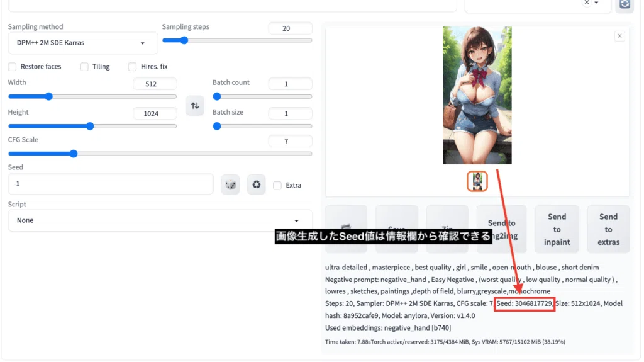Screen dimensions: 644x362
Task: Click the refresh icon at top right
Action: (x=625, y=5)
